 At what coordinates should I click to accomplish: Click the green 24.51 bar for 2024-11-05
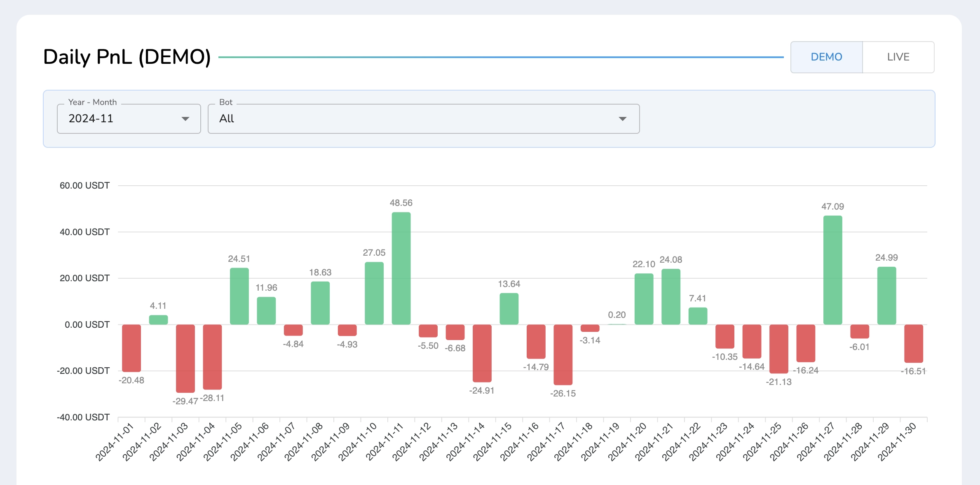point(239,296)
